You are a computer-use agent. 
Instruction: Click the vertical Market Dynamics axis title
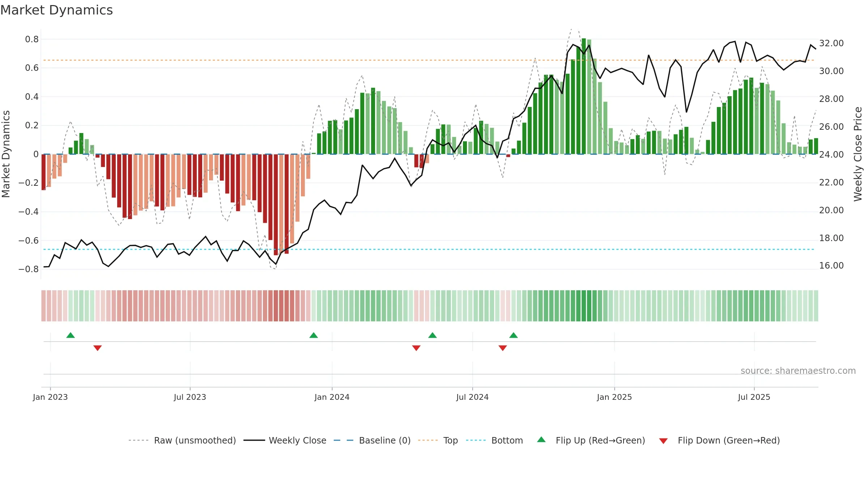(6, 154)
